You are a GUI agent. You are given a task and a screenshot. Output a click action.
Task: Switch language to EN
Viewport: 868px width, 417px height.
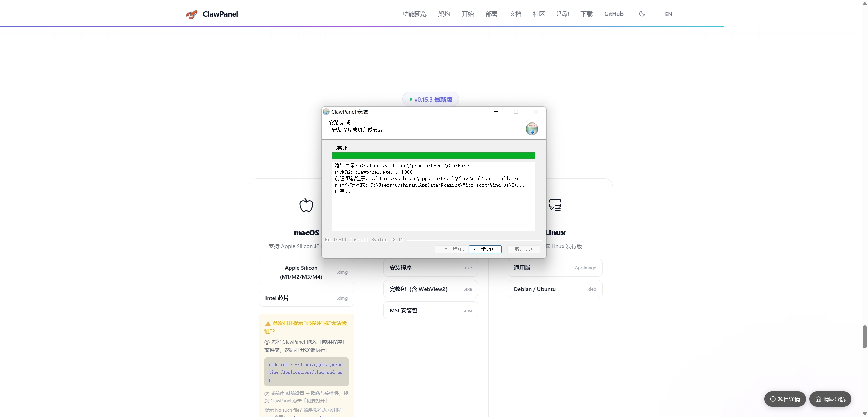668,14
